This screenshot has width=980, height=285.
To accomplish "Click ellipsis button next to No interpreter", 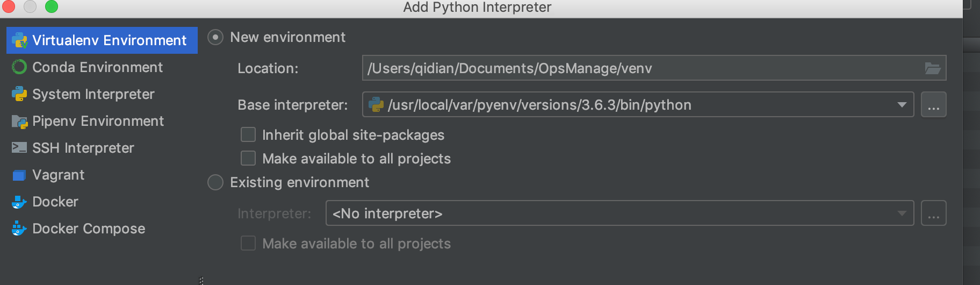I will tap(933, 213).
